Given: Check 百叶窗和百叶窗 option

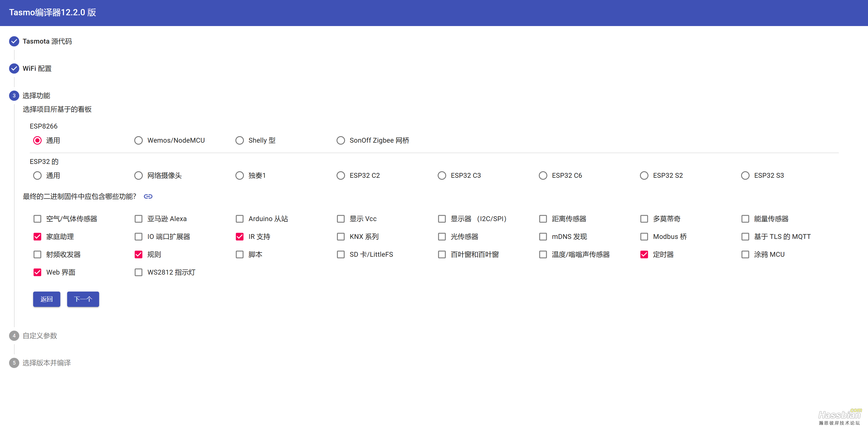Looking at the screenshot, I should [x=442, y=254].
